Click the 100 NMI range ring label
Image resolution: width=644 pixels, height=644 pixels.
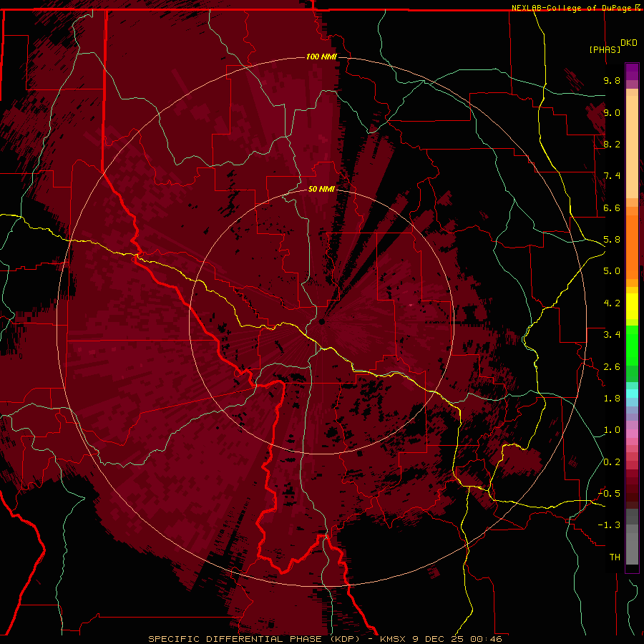(x=321, y=57)
